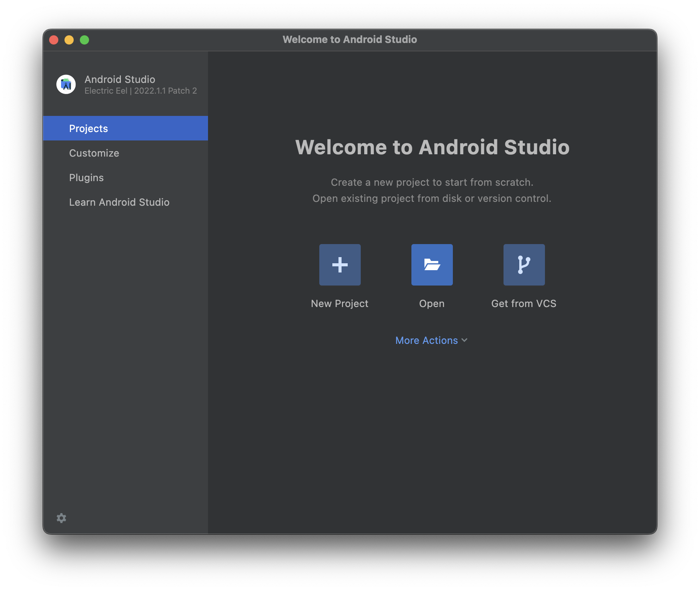Minimize the Welcome to Android Studio window
The image size is (700, 591).
point(69,40)
